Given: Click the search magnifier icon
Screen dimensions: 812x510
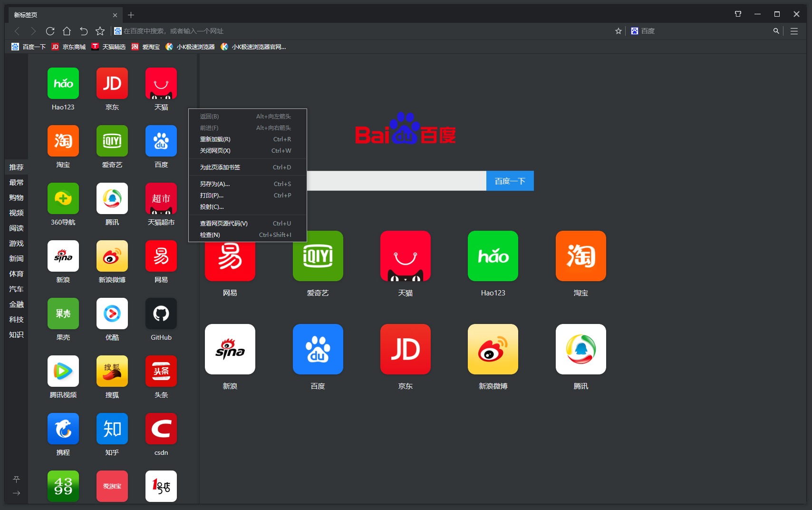Looking at the screenshot, I should point(776,31).
